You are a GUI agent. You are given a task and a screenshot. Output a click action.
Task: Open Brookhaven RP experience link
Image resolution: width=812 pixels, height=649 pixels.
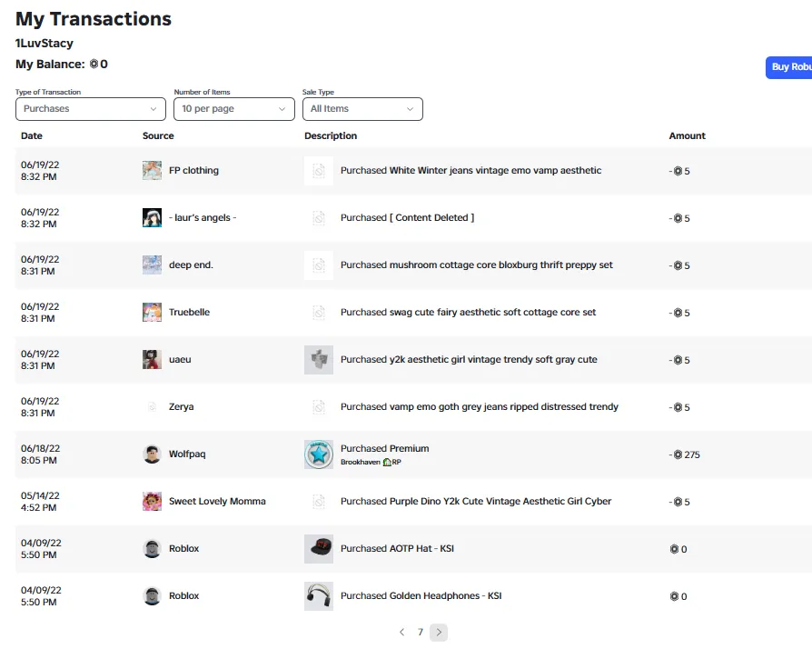[x=371, y=462]
